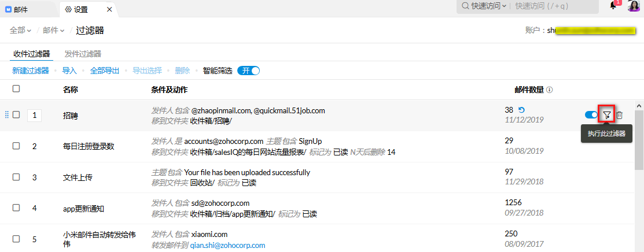Viewport: 644px width, 252px height.
Task: Close the 设置 tab
Action: coord(109,9)
